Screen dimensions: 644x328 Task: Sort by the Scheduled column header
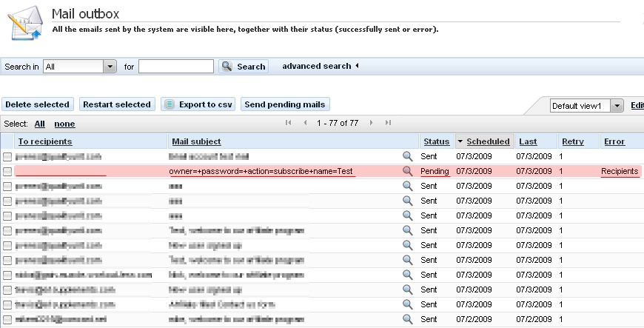488,141
